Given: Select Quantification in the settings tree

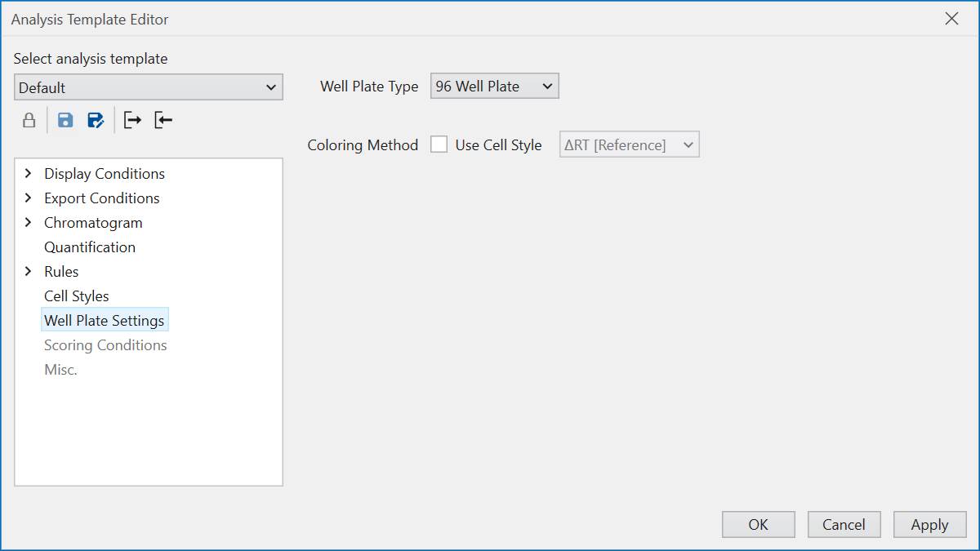Looking at the screenshot, I should pos(90,247).
